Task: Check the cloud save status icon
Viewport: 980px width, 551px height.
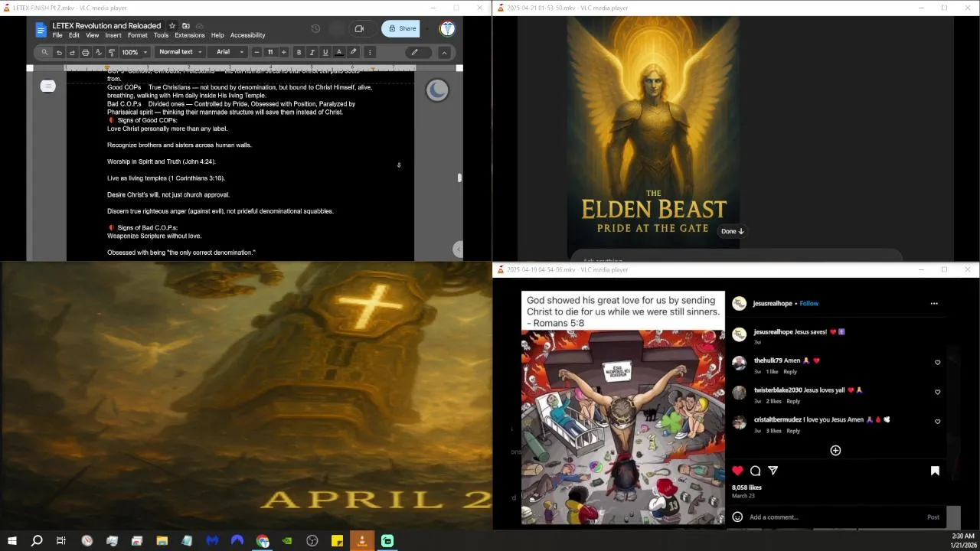Action: point(200,26)
